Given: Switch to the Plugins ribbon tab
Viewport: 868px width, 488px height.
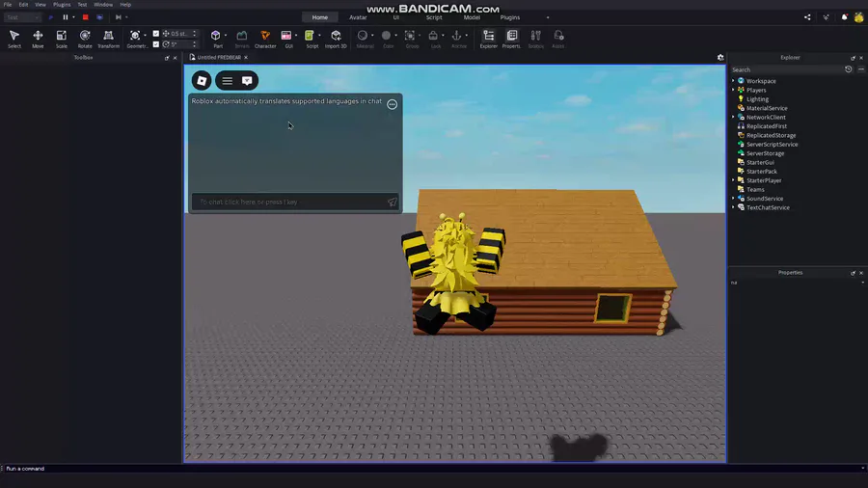Looking at the screenshot, I should point(510,17).
